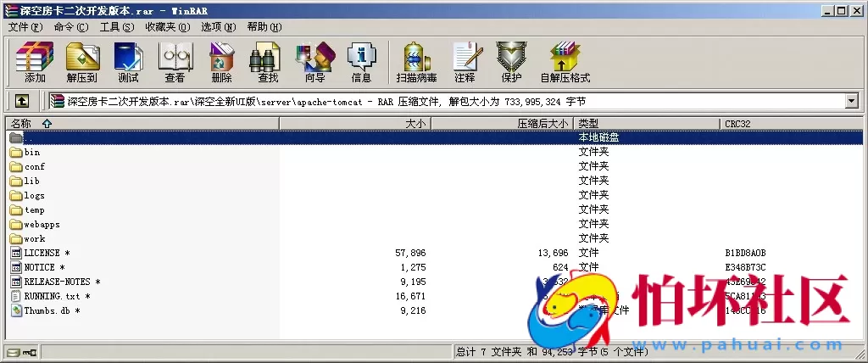The width and height of the screenshot is (868, 363).
Task: Launch the Wizard (向导) icon
Action: click(x=315, y=62)
